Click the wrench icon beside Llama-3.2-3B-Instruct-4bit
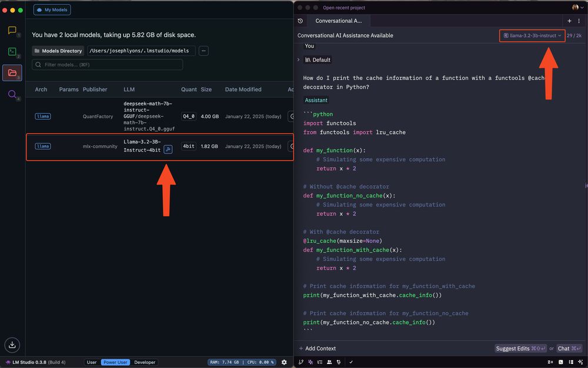 coord(168,149)
